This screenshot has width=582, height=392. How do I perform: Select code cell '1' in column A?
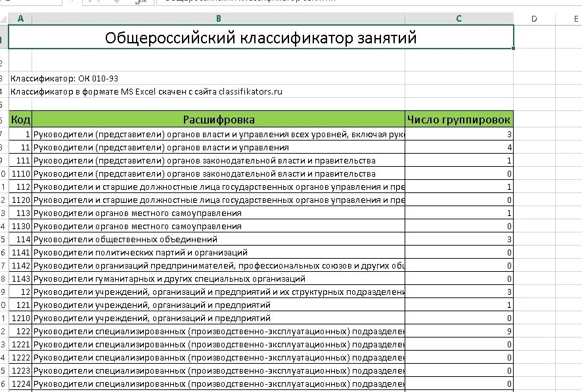click(20, 134)
